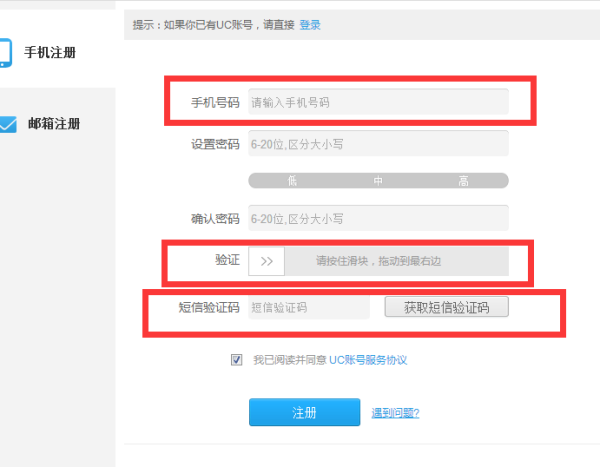Click the mobile phone icon in sidebar
This screenshot has height=467, width=600.
[5, 52]
